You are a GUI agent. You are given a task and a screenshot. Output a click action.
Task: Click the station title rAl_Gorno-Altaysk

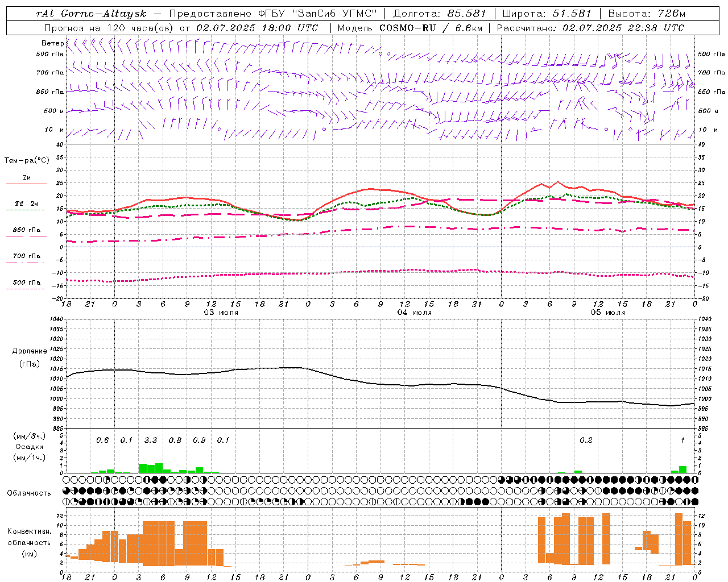point(91,14)
